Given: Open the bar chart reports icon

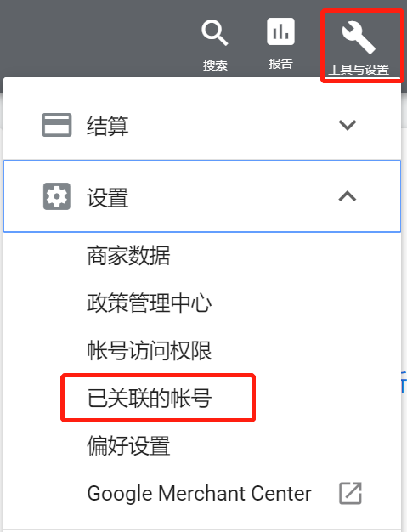Looking at the screenshot, I should coord(280,31).
